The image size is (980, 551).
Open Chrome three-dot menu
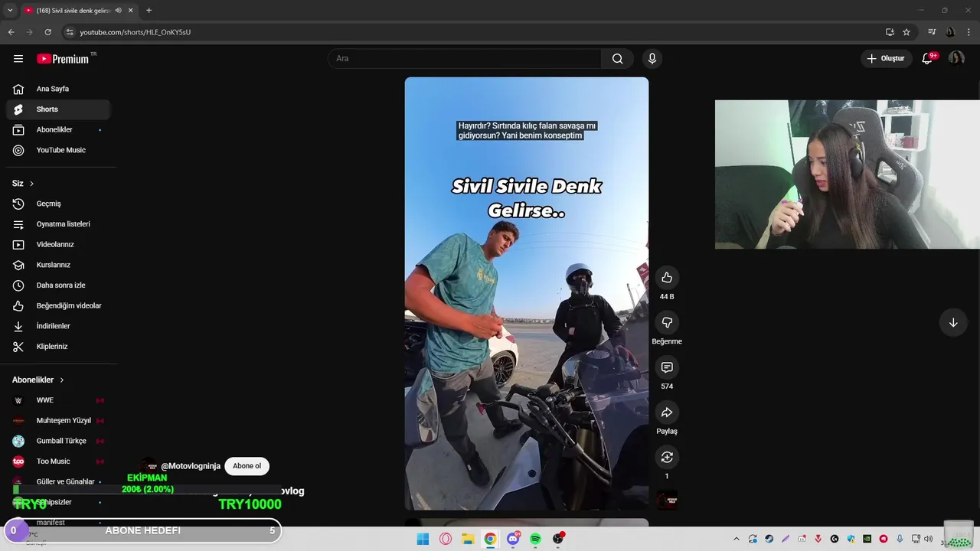[969, 32]
